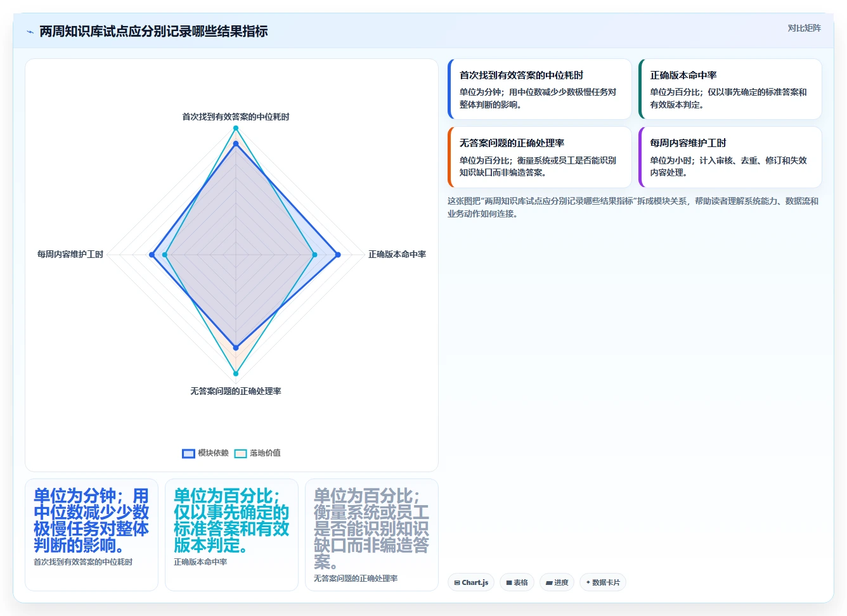Open the 无答案问题的正确处理率 card
The width and height of the screenshot is (847, 616).
tap(540, 157)
